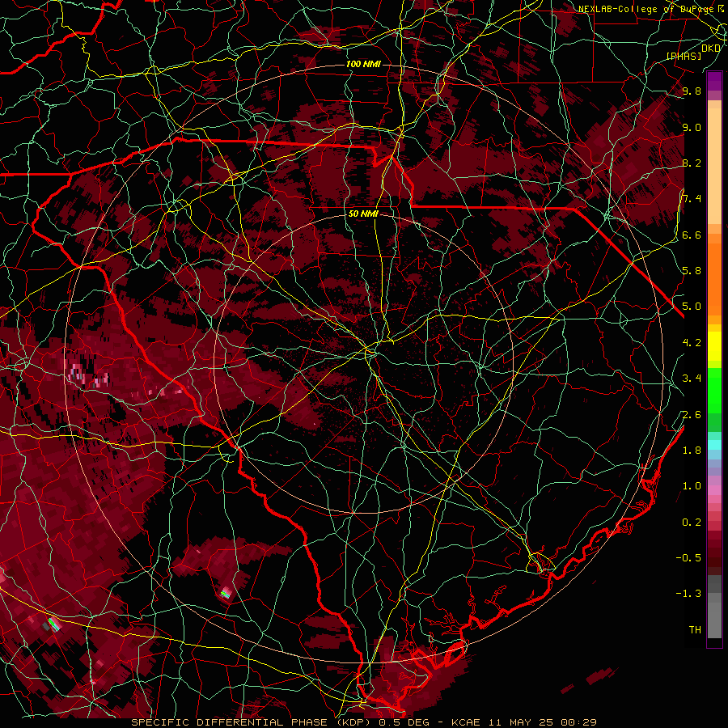728x728 pixels.
Task: Click the 2.6 value on the color scale
Action: coord(692,414)
